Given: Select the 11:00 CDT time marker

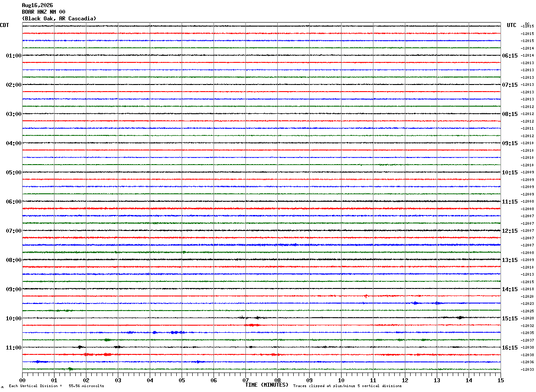Looking at the screenshot, I should coord(14,348).
